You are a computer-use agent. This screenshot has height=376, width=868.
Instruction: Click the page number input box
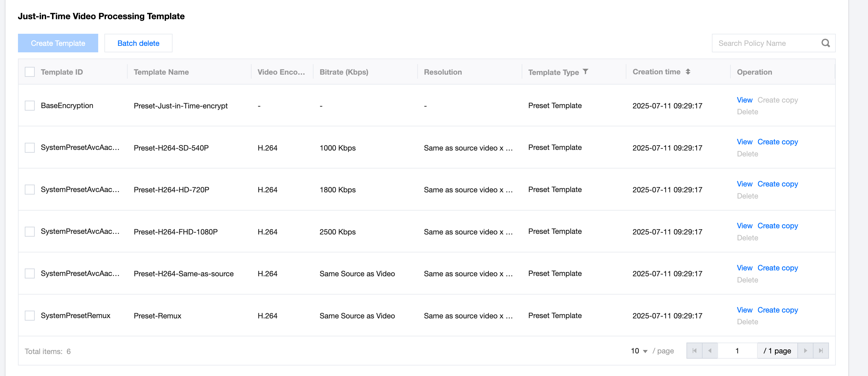coord(737,351)
